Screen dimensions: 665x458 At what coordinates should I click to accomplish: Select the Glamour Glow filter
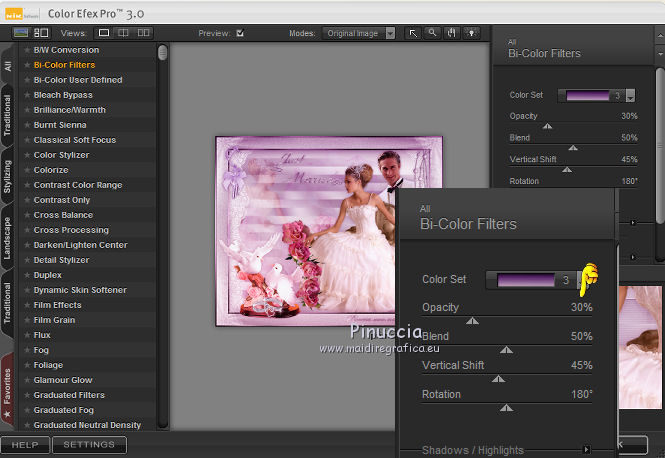(63, 380)
